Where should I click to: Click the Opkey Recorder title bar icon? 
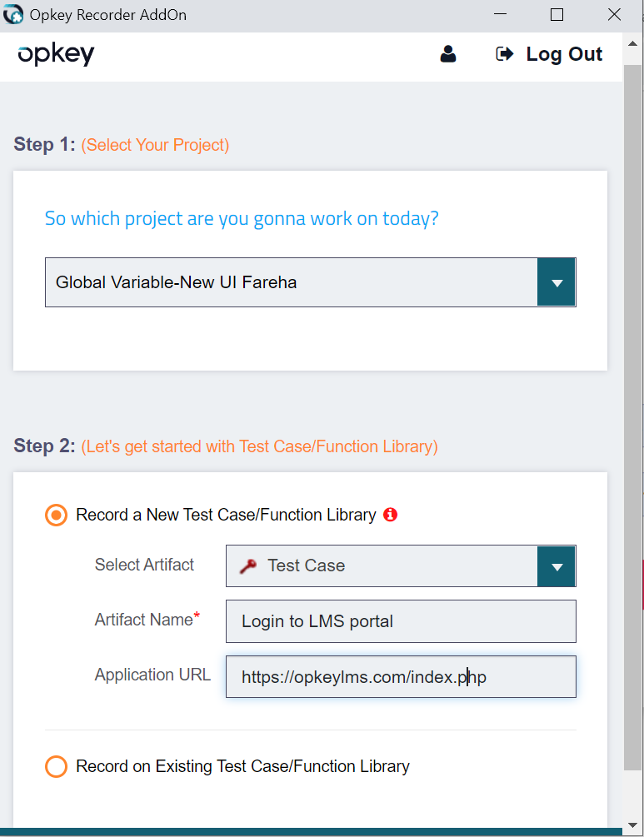click(x=13, y=15)
